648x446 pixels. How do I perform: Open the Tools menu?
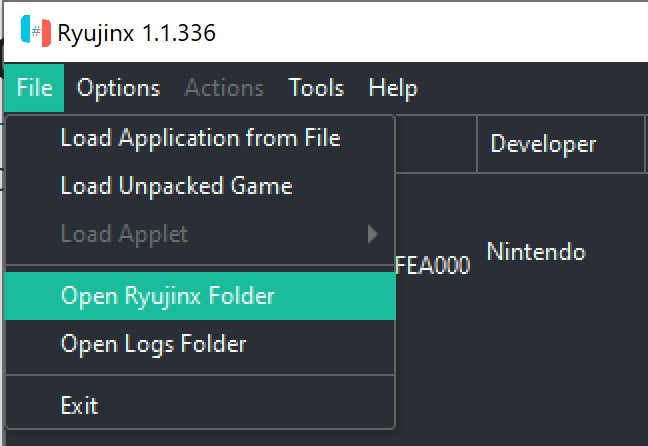click(316, 88)
